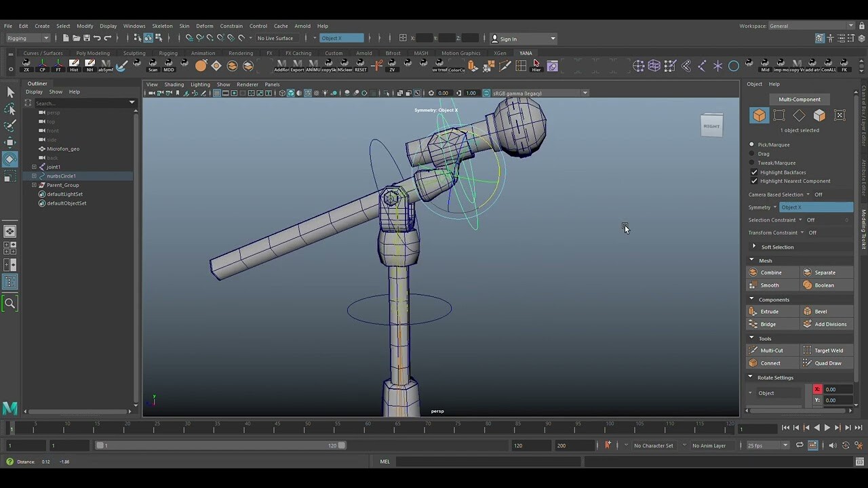This screenshot has width=868, height=488.
Task: Switch to the Poly Modeling shelf tab
Action: tap(93, 52)
